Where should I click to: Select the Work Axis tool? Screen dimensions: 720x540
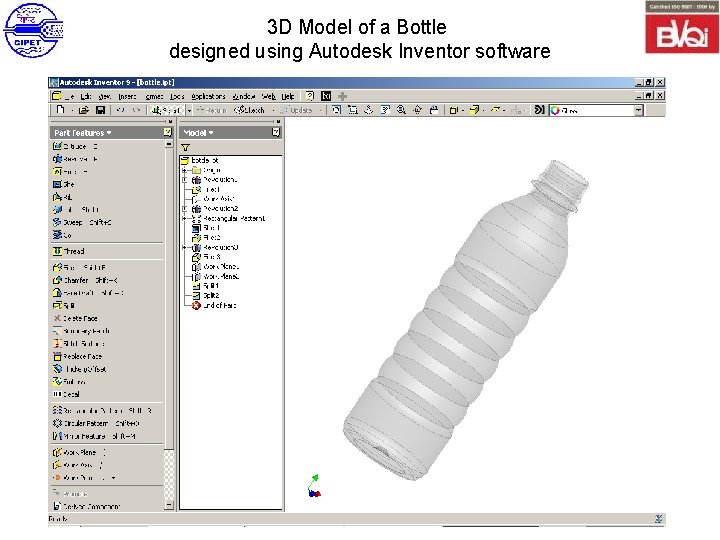point(78,465)
